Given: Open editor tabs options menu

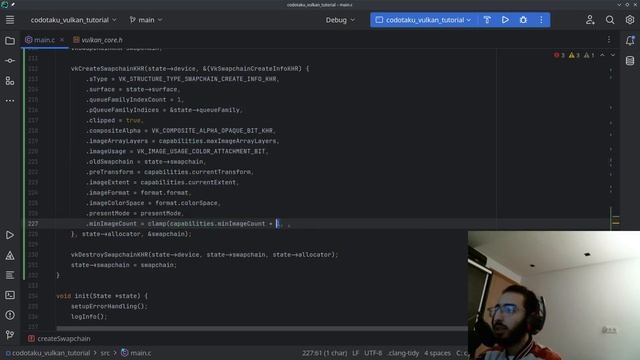Looking at the screenshot, I should click(x=609, y=40).
